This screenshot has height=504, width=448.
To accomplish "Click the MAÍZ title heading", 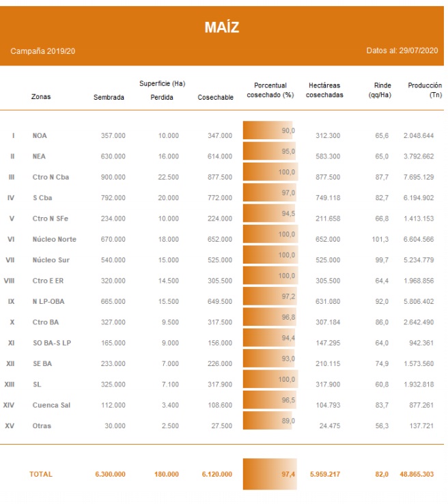I will click(x=221, y=28).
